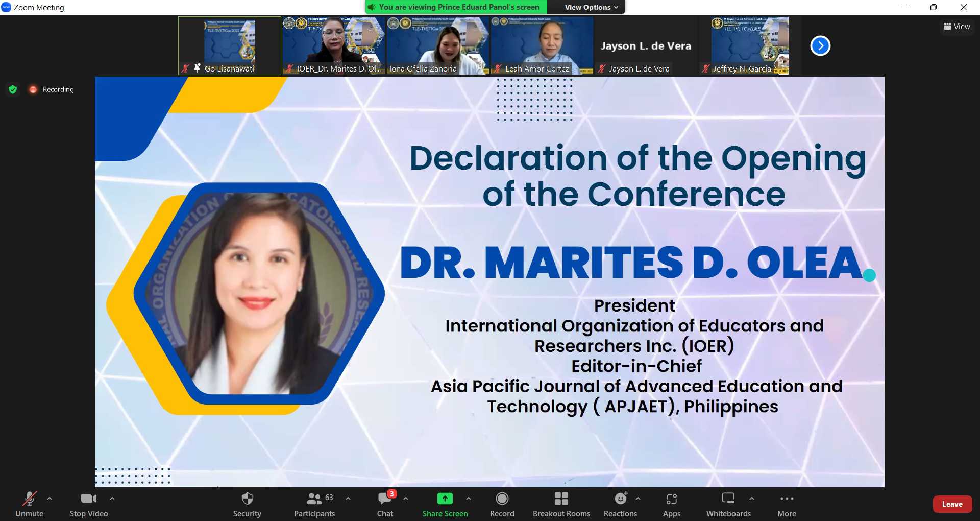This screenshot has height=521, width=980.
Task: Open the View menu at top right
Action: point(957,26)
